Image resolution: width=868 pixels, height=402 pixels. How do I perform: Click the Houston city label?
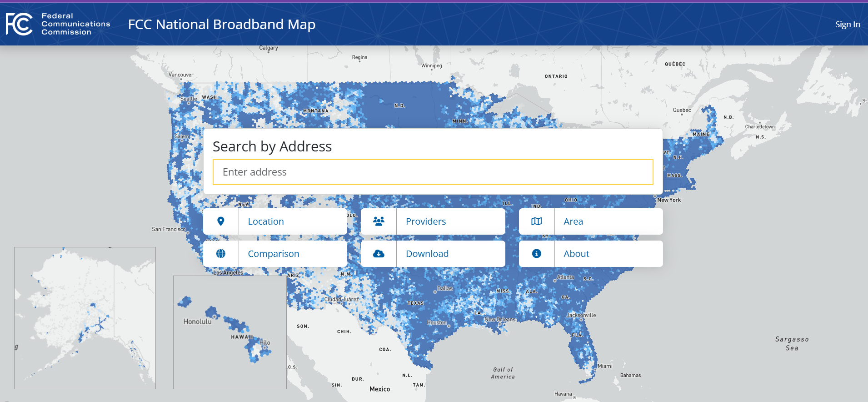(437, 322)
